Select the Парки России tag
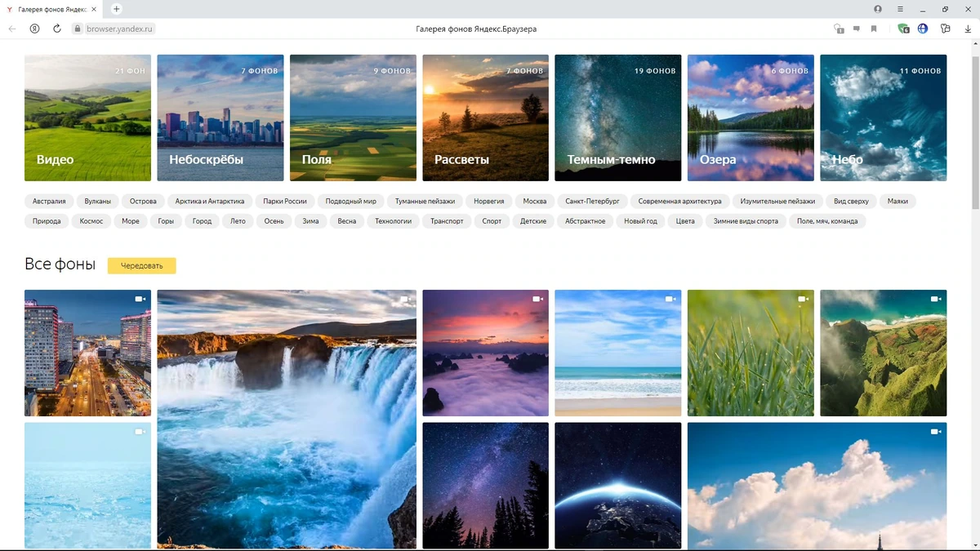 285,201
